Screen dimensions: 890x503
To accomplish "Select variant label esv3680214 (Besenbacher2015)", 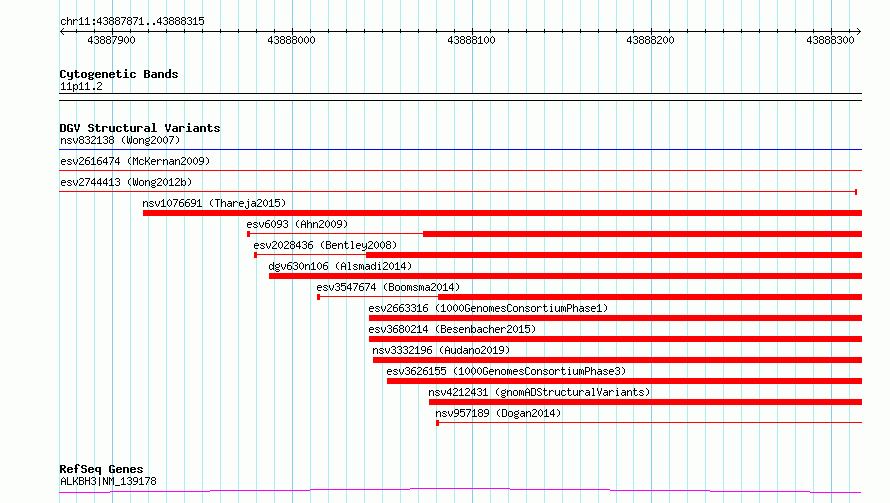I will coord(452,329).
